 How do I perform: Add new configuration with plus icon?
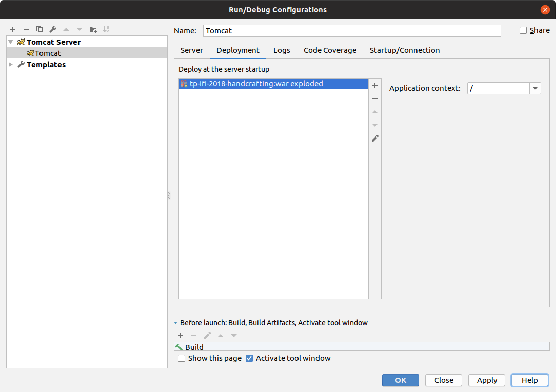[x=13, y=29]
